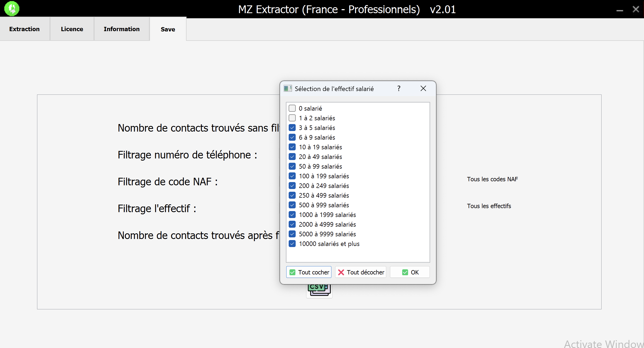Uncheck the 500 à 999 salariés option
The height and width of the screenshot is (348, 644).
pyautogui.click(x=292, y=205)
